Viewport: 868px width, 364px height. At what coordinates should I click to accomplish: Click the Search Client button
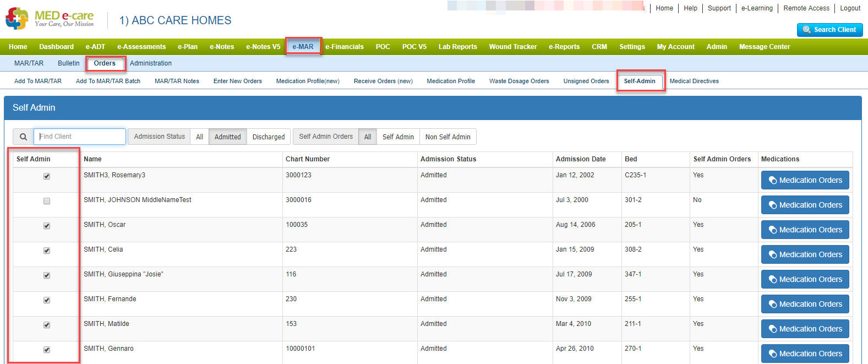tap(829, 30)
